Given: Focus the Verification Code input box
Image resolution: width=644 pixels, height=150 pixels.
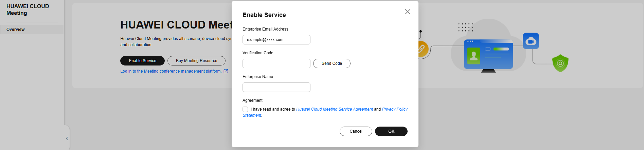Looking at the screenshot, I should coord(276,63).
